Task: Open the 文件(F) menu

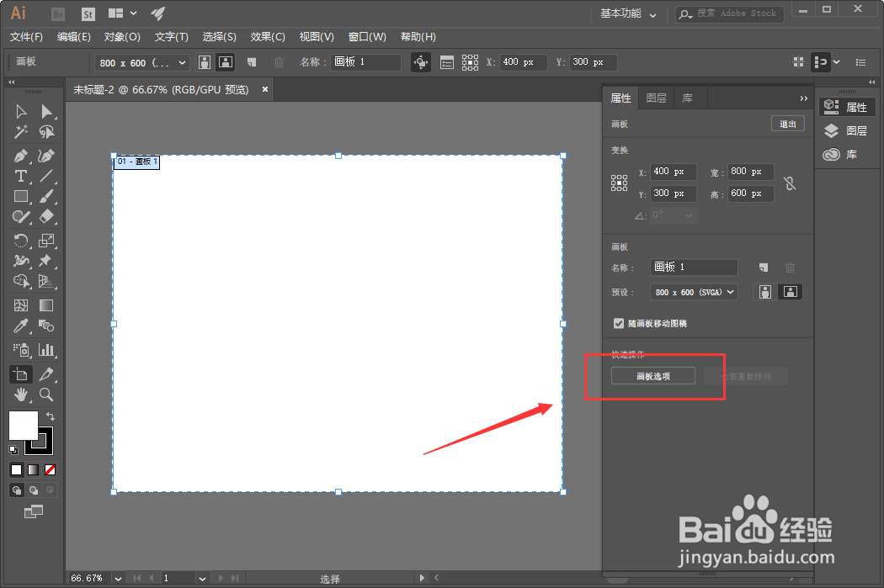Action: tap(26, 37)
